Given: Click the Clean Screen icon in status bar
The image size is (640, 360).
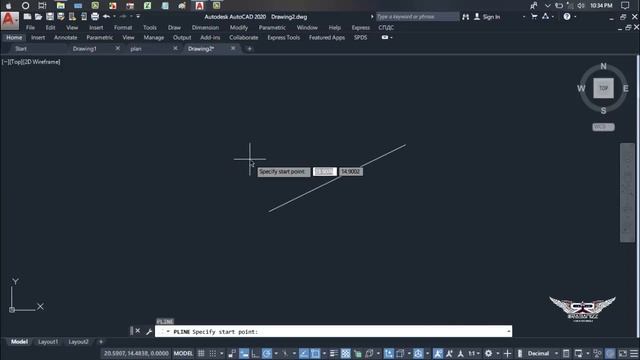Looking at the screenshot, I should click(623, 353).
